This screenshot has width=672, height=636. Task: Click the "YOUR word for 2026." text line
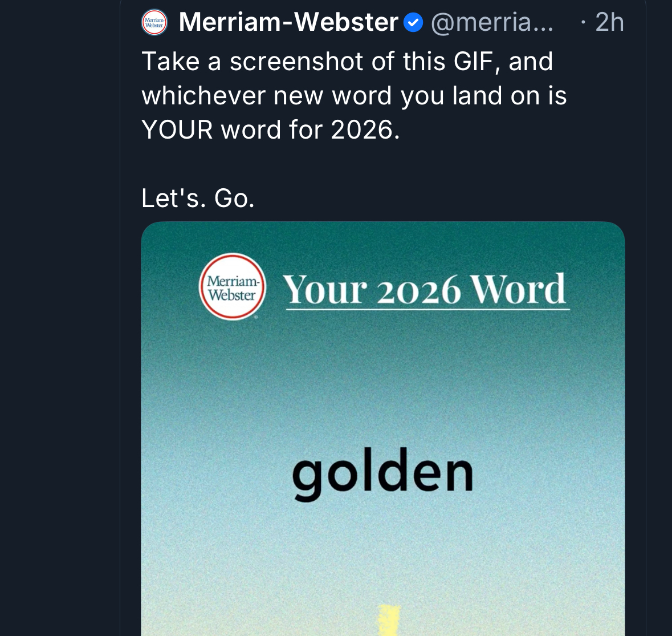click(x=271, y=130)
